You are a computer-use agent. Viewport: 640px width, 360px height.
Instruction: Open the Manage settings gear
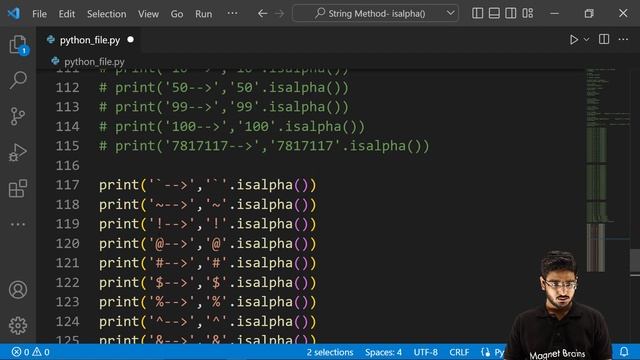click(18, 325)
